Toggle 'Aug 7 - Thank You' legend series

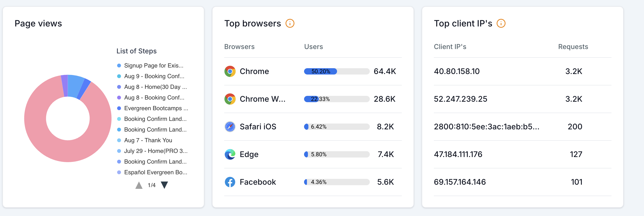point(148,140)
